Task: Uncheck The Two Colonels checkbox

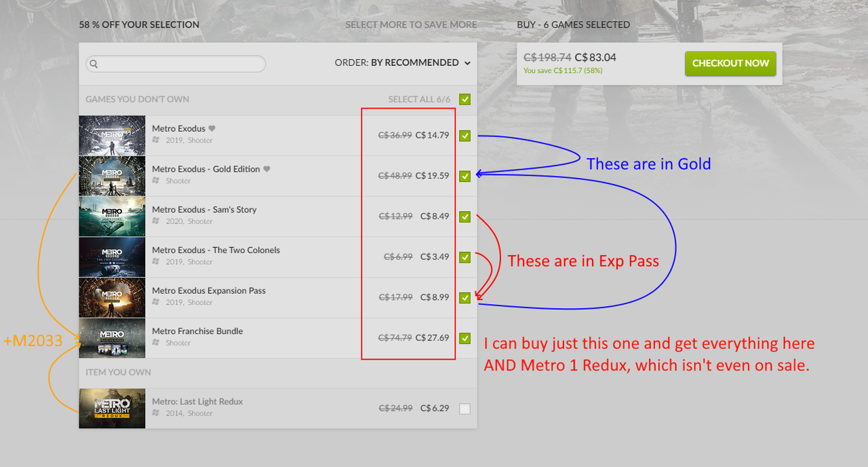Action: (x=465, y=257)
